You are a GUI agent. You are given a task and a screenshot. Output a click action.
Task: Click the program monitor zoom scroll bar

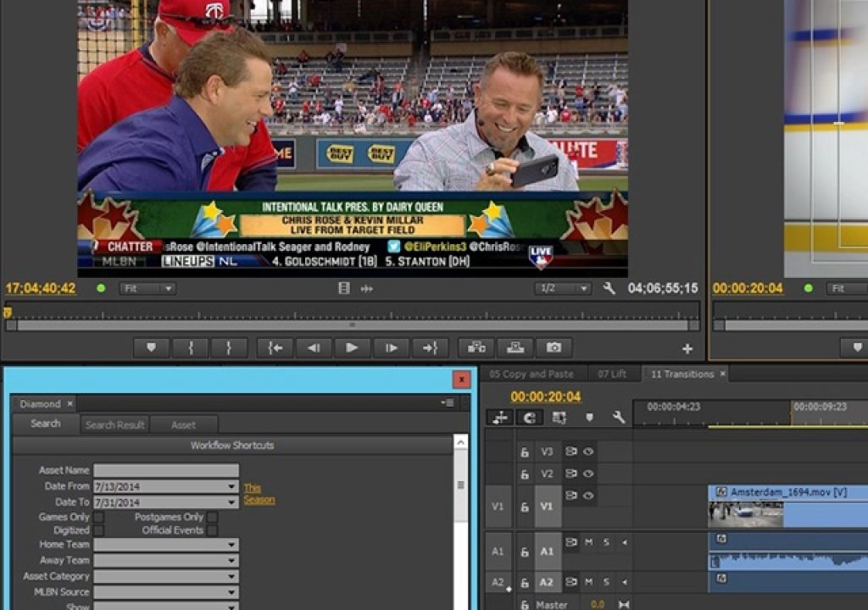pyautogui.click(x=791, y=325)
